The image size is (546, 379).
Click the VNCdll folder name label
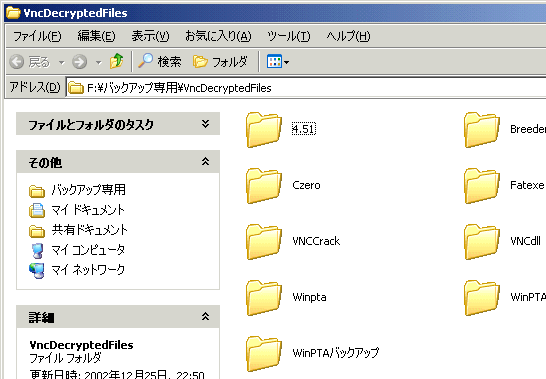pyautogui.click(x=525, y=241)
